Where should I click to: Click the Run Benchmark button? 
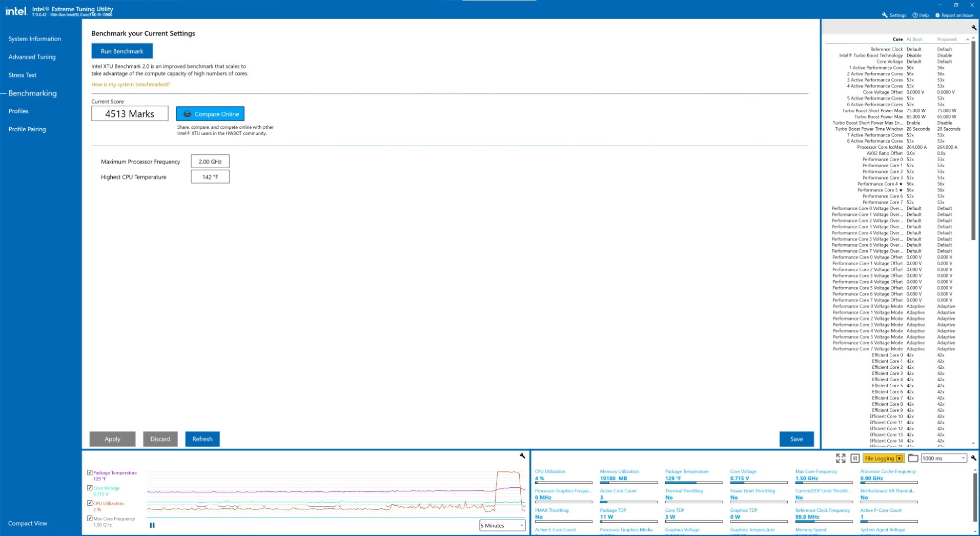[121, 51]
